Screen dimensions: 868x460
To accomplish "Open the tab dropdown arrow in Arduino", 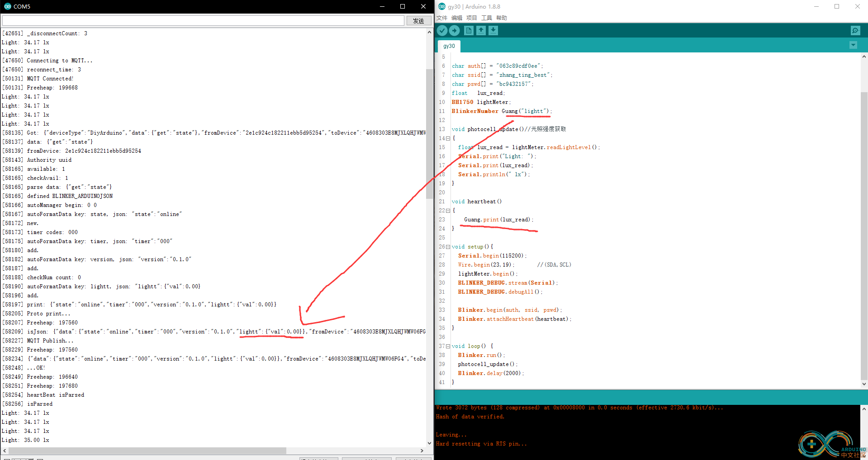I will point(853,45).
